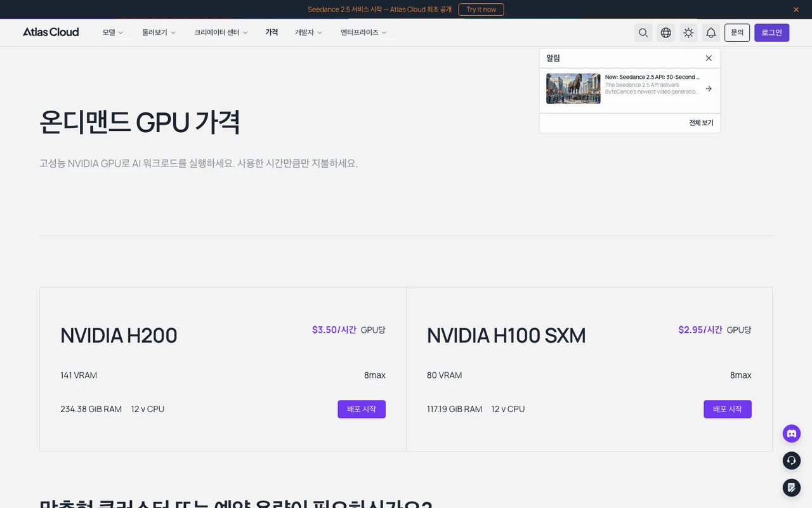Click the 알림 panel title
This screenshot has width=812, height=508.
pos(553,58)
